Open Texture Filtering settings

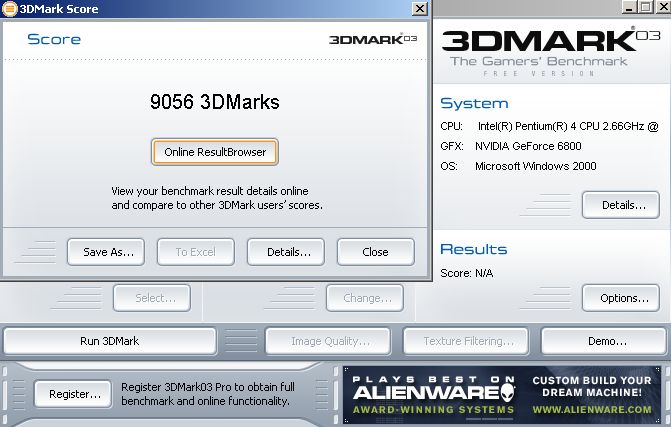coord(466,341)
